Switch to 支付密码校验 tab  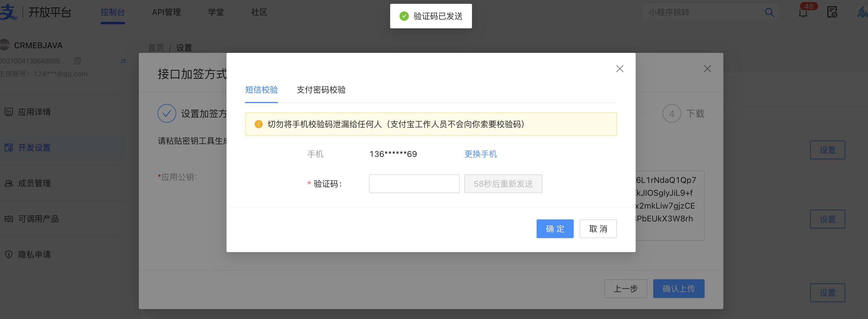(321, 90)
